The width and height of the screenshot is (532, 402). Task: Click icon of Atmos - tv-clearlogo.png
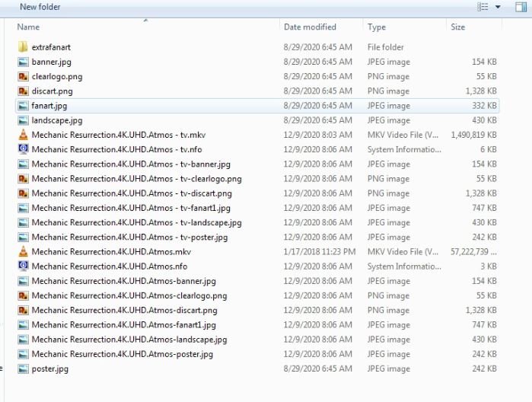click(23, 179)
